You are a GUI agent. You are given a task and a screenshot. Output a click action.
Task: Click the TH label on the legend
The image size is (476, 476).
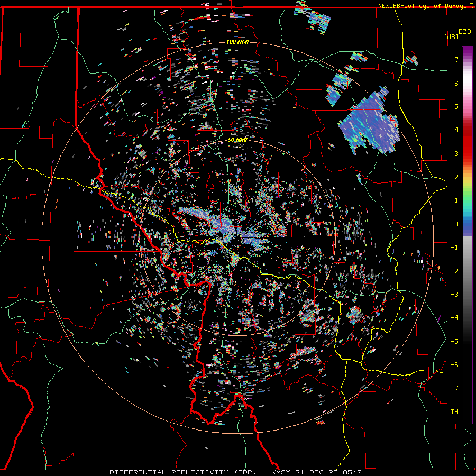tap(454, 412)
